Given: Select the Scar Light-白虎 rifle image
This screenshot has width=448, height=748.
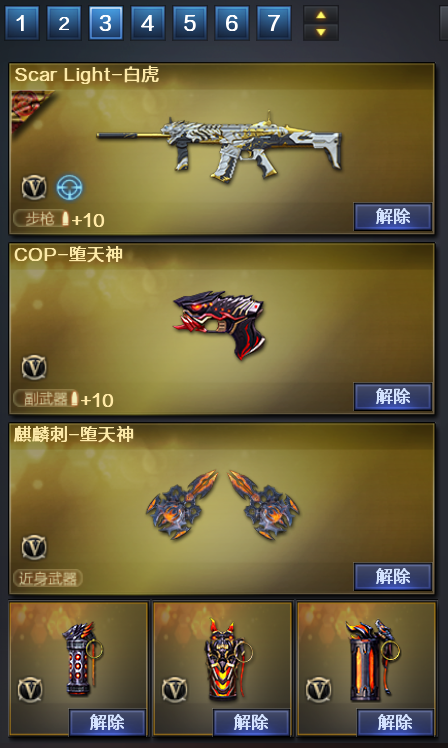Looking at the screenshot, I should 219,146.
